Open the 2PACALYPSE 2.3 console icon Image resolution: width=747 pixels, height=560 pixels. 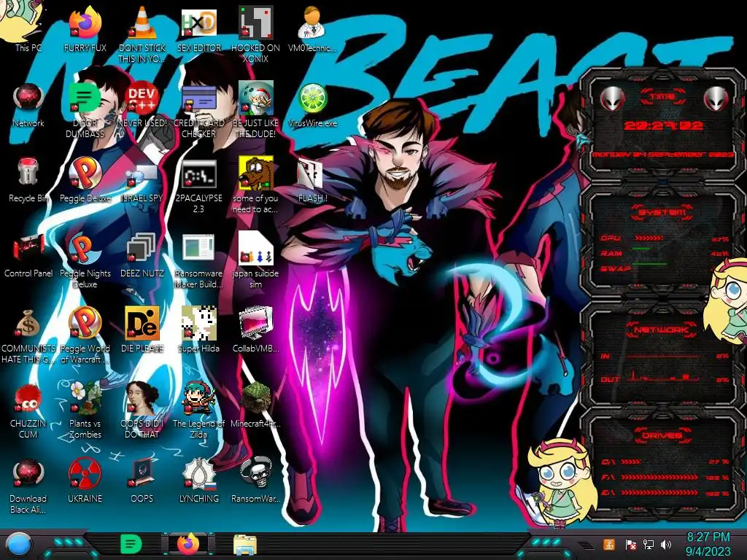click(198, 184)
